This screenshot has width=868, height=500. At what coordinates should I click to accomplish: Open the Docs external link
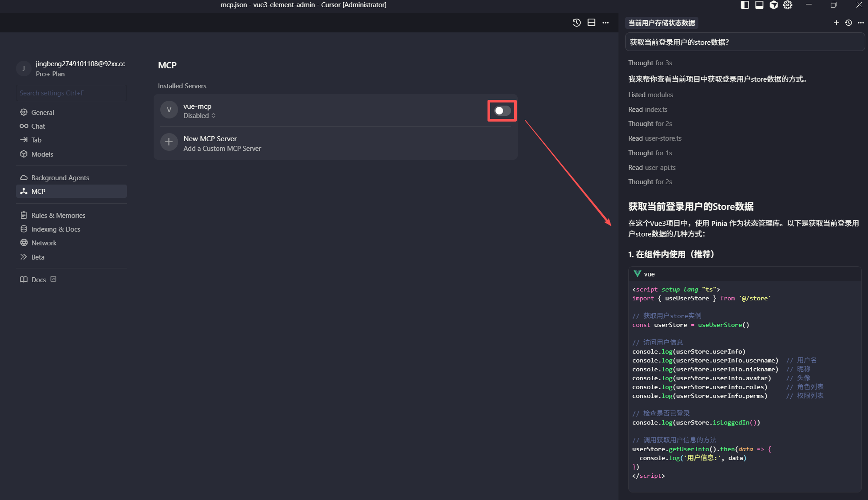click(x=39, y=280)
